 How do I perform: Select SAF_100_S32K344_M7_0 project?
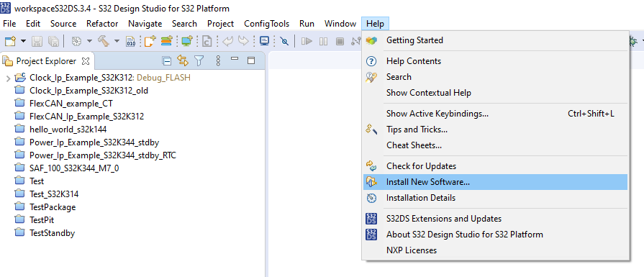pos(74,168)
